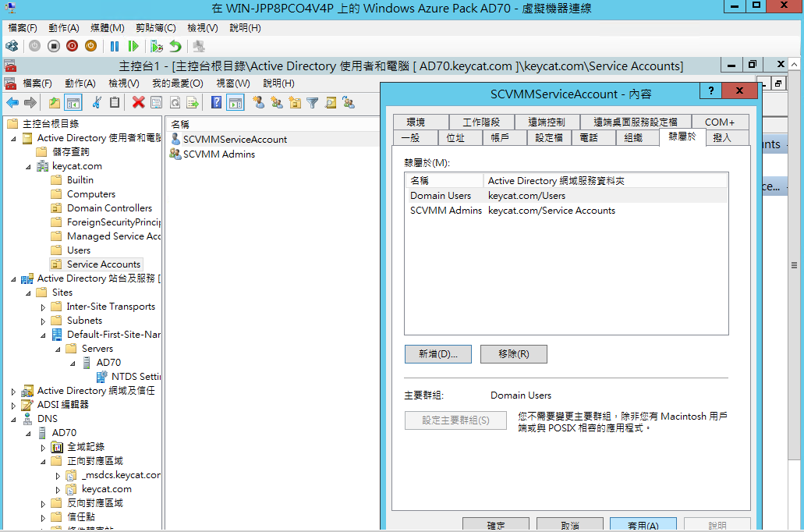Click the 移除(R) button
This screenshot has width=804, height=532.
pos(513,354)
